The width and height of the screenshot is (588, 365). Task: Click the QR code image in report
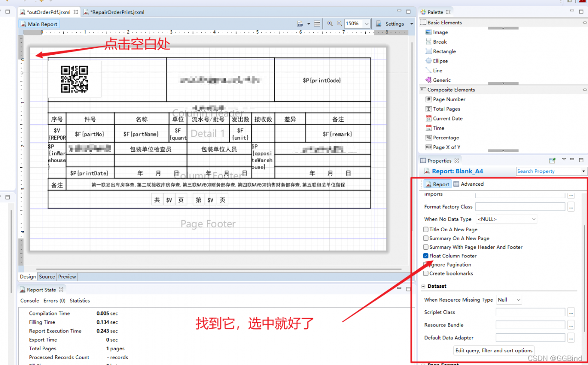click(x=74, y=79)
